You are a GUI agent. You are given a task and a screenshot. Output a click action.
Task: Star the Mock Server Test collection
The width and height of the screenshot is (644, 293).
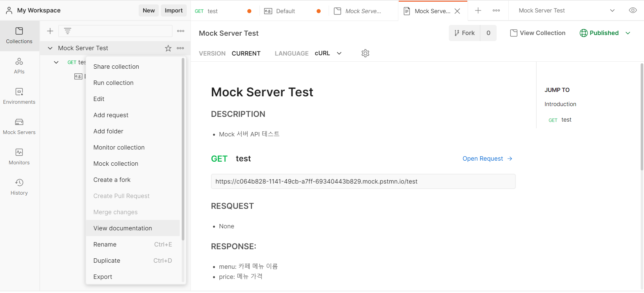[x=168, y=48]
